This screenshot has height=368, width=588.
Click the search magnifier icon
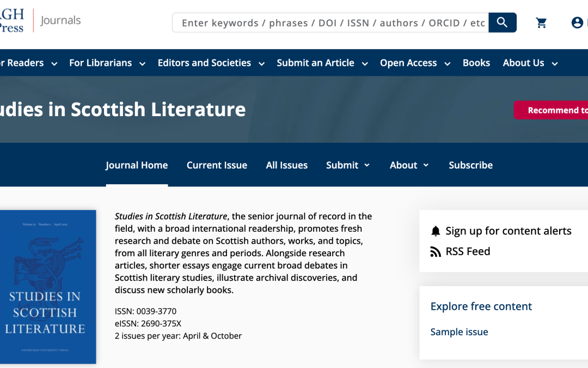tap(501, 22)
